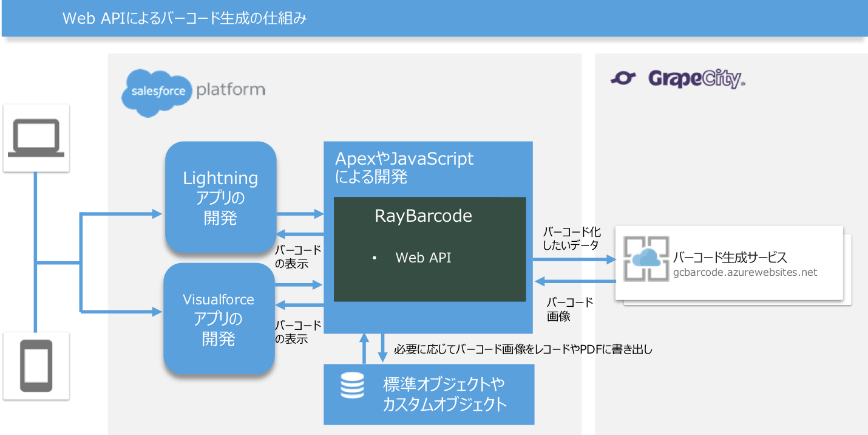Click 標準オブジェクトやカスタムオブジェクト box

coord(429,394)
